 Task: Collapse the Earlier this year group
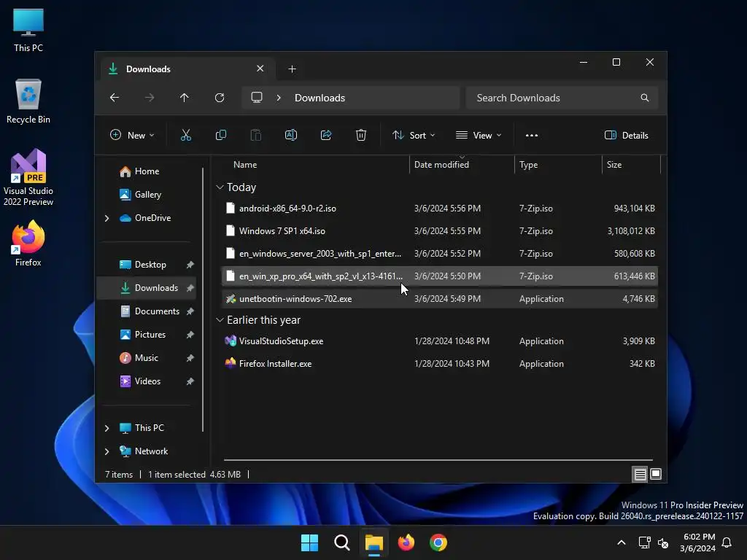pos(220,320)
